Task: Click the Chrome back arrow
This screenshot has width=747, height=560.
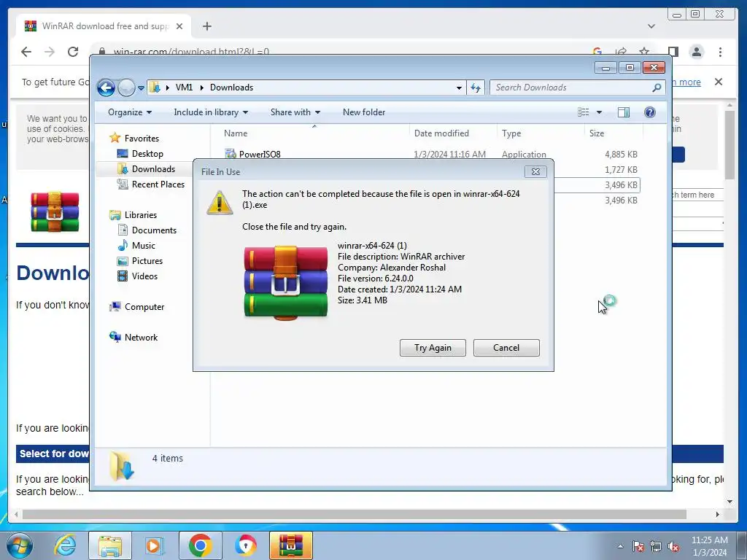Action: [26, 52]
